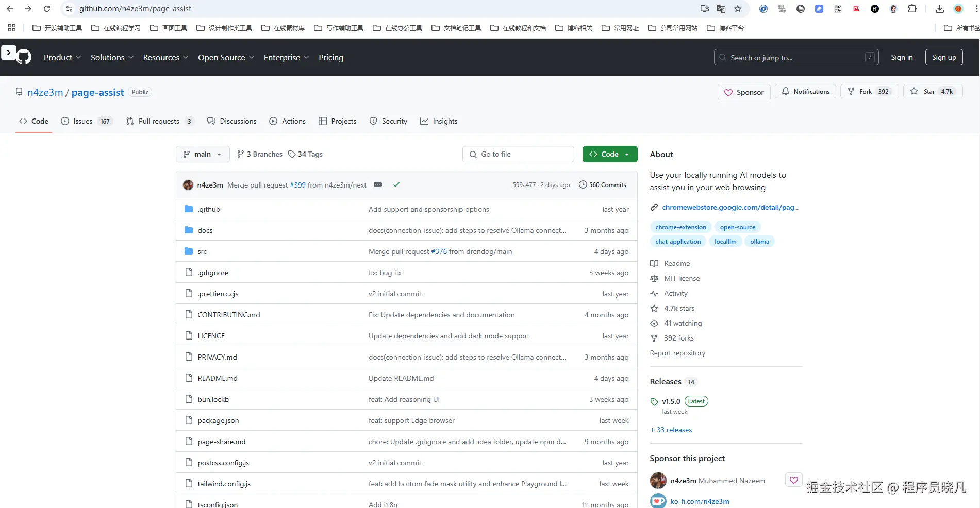Go to the Pricing page

click(331, 58)
